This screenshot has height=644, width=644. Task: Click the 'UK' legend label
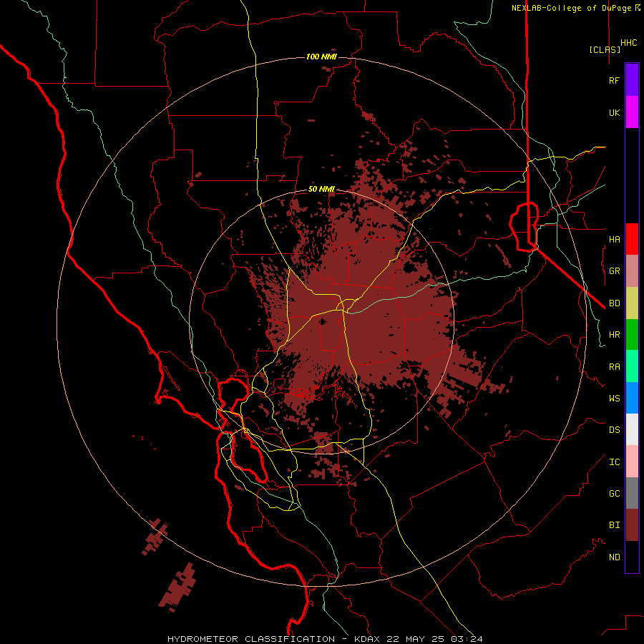[x=614, y=112]
